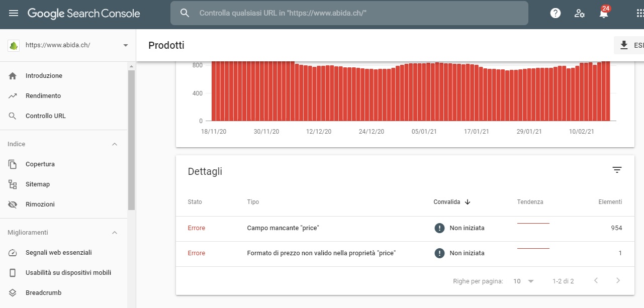Click the Tipo column header
Image resolution: width=644 pixels, height=308 pixels.
tap(253, 202)
